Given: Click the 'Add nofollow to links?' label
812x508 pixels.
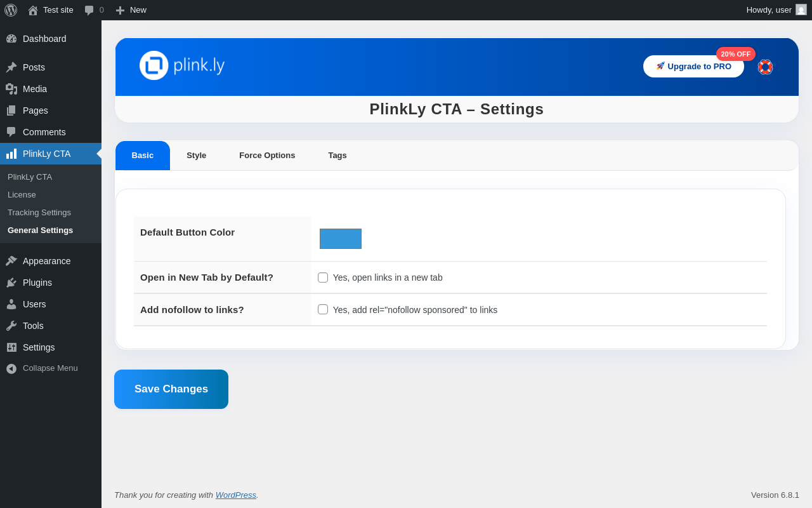Looking at the screenshot, I should [x=192, y=310].
